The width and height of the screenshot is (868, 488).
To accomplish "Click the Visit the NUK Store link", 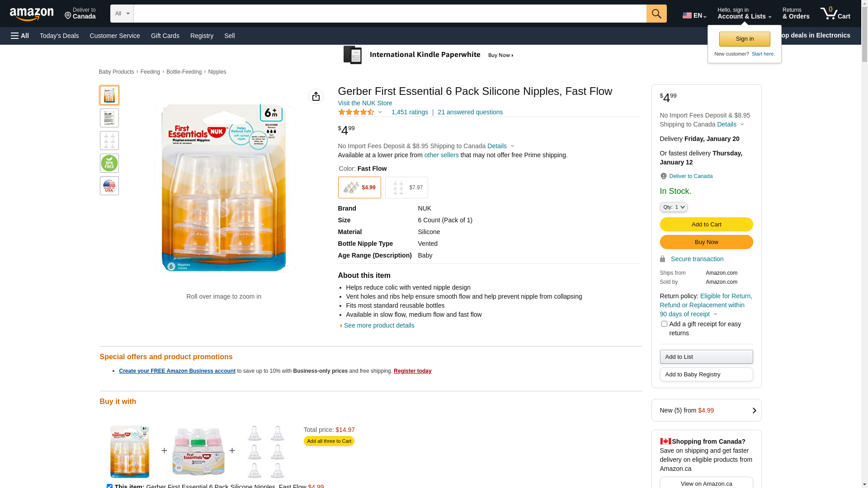I will coord(365,103).
